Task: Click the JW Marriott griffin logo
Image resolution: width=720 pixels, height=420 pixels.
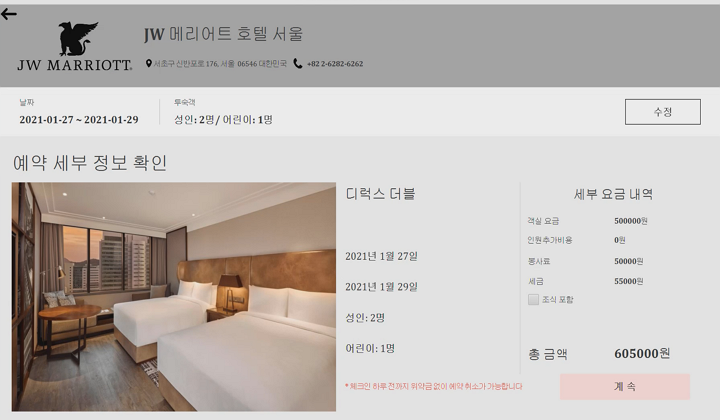Action: point(78,39)
